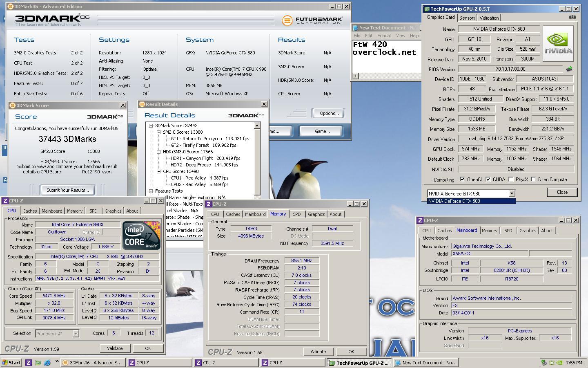The height and width of the screenshot is (368, 588).
Task: Open the Windows Start menu
Action: (x=11, y=363)
